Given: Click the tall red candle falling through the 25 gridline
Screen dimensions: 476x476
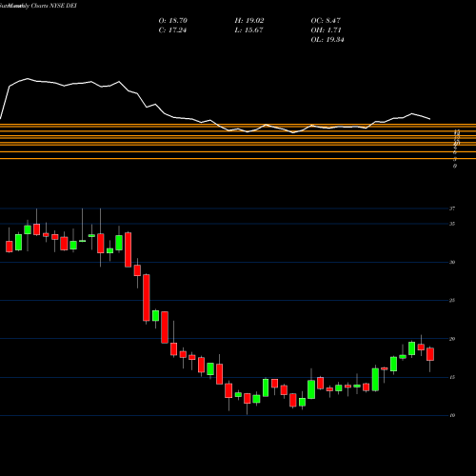Looking at the screenshot, I should click(147, 298).
